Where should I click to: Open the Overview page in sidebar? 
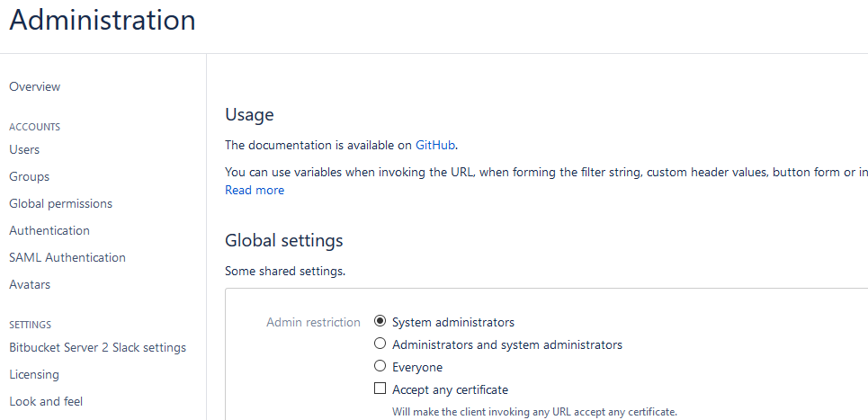(x=35, y=86)
